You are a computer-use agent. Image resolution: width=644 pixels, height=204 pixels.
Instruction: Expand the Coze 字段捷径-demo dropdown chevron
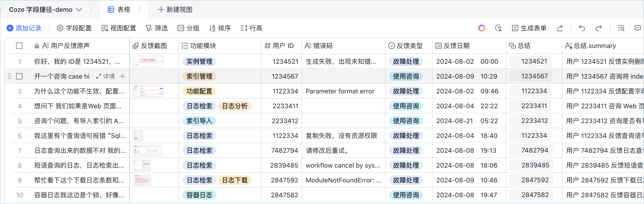pos(79,10)
